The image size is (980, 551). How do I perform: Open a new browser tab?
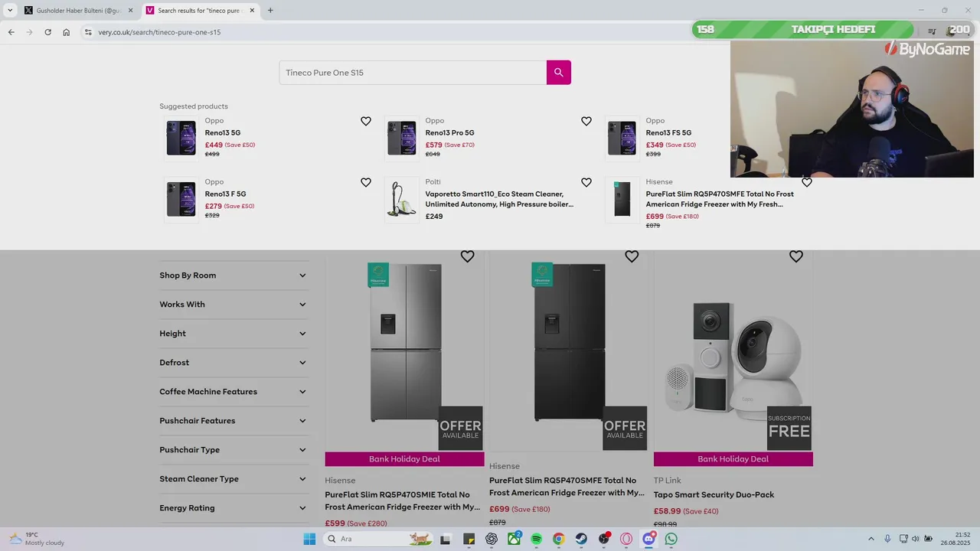[x=270, y=11]
